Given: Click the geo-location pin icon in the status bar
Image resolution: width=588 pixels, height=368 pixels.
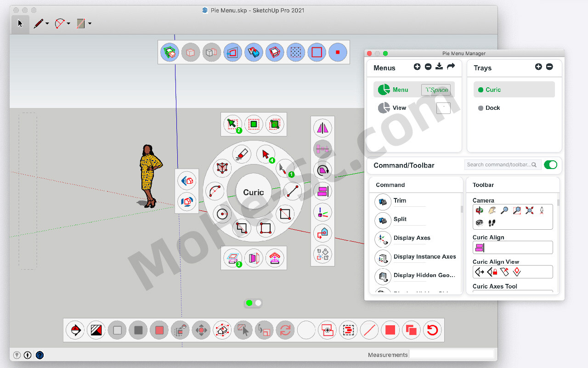Looking at the screenshot, I should click(x=17, y=355).
